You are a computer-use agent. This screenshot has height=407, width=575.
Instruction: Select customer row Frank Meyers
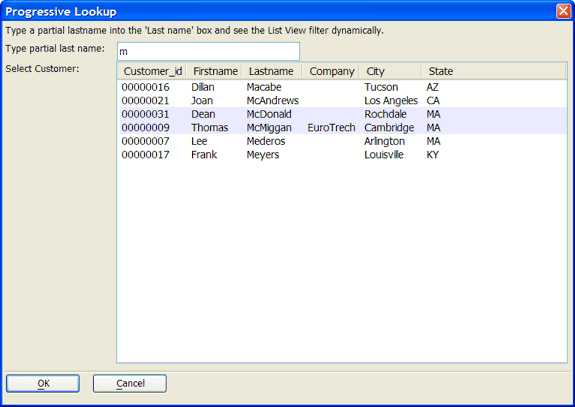click(343, 155)
